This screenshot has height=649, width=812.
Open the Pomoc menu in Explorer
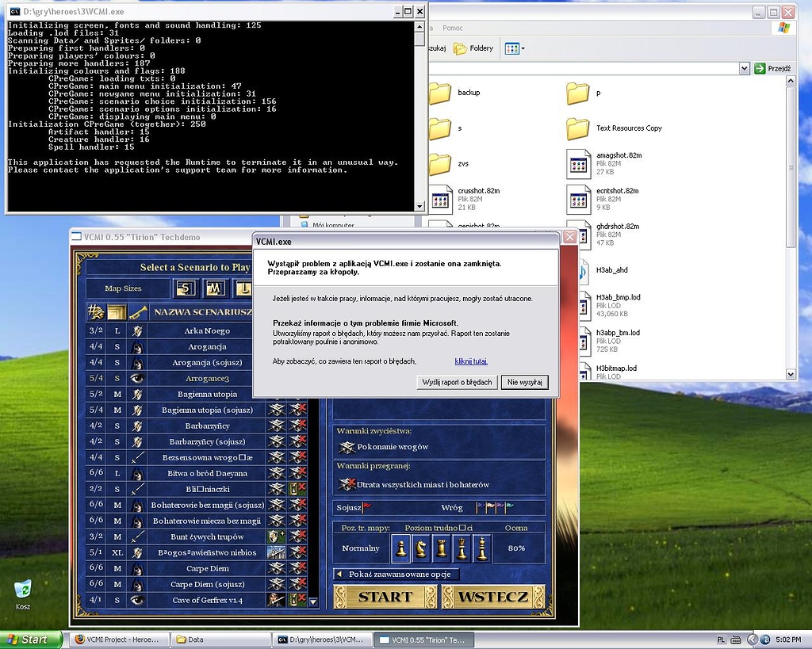452,28
